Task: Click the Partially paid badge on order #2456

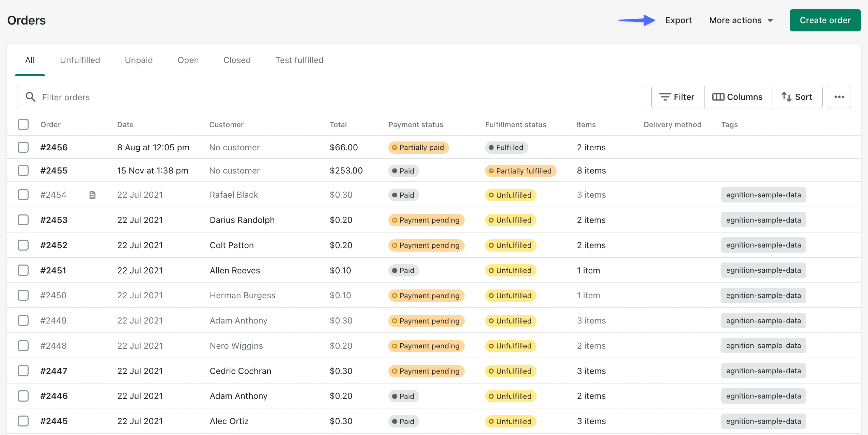Action: pos(418,147)
